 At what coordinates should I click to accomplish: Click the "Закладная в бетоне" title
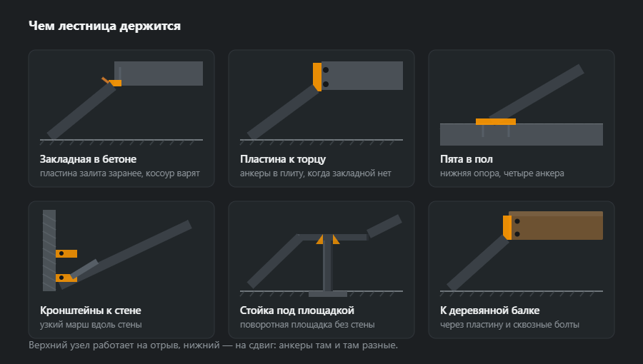(88, 159)
